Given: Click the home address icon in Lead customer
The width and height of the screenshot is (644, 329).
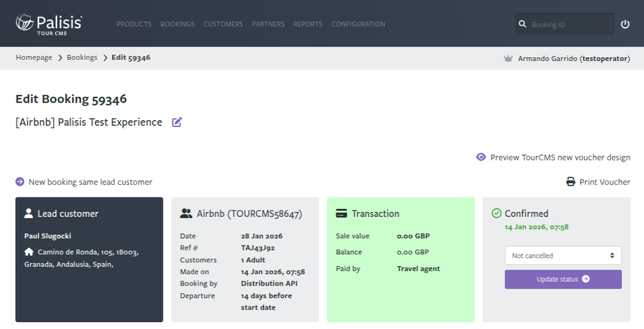Looking at the screenshot, I should (x=29, y=252).
